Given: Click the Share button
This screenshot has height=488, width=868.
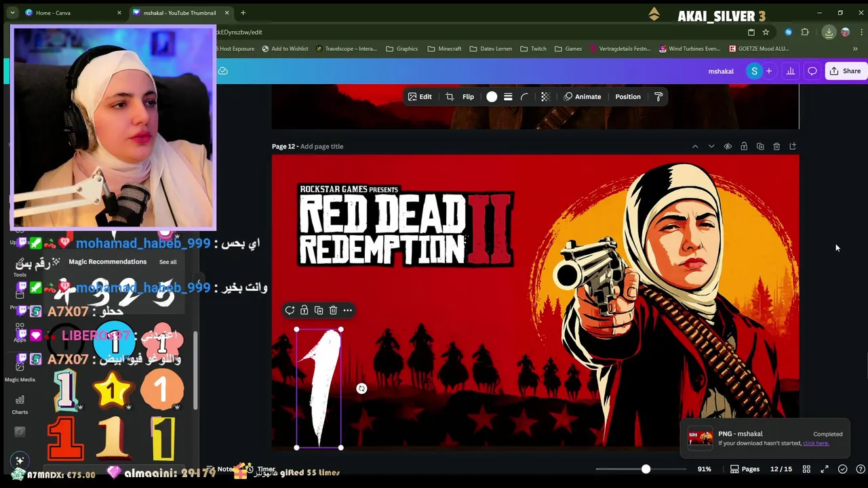Looking at the screenshot, I should [x=845, y=71].
